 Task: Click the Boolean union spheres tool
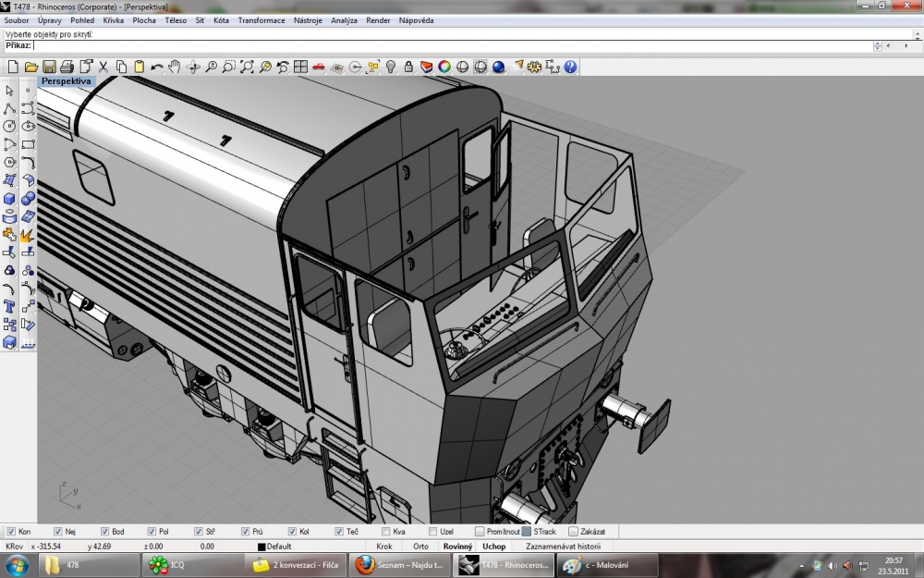coord(28,199)
